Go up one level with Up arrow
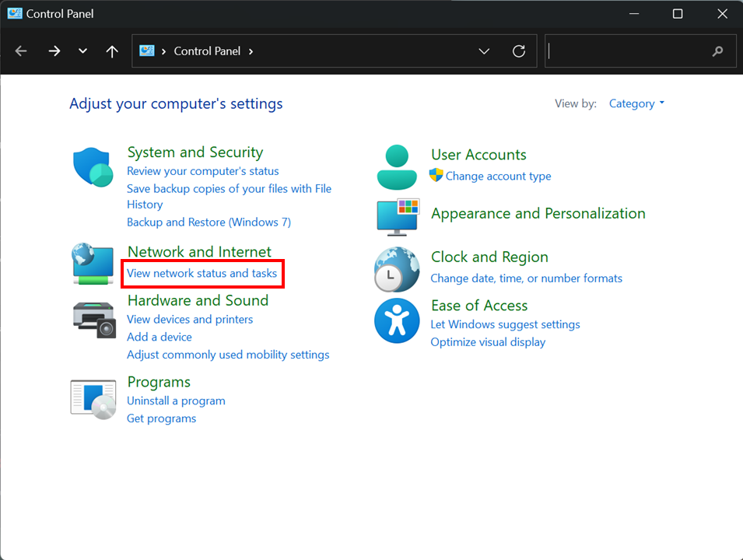 click(112, 51)
